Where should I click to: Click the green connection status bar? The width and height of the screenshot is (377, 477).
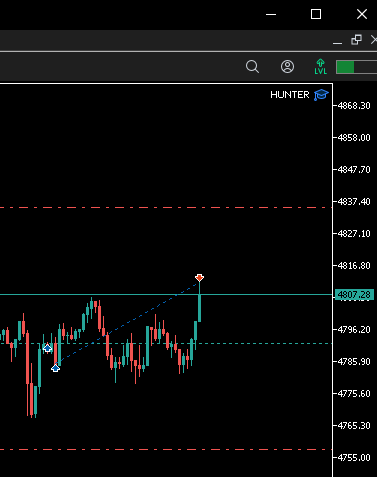[x=356, y=67]
